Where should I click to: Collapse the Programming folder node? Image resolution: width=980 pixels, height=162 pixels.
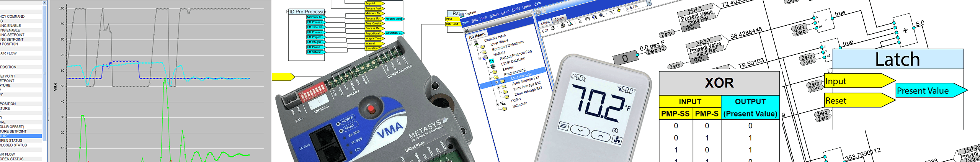490,79
